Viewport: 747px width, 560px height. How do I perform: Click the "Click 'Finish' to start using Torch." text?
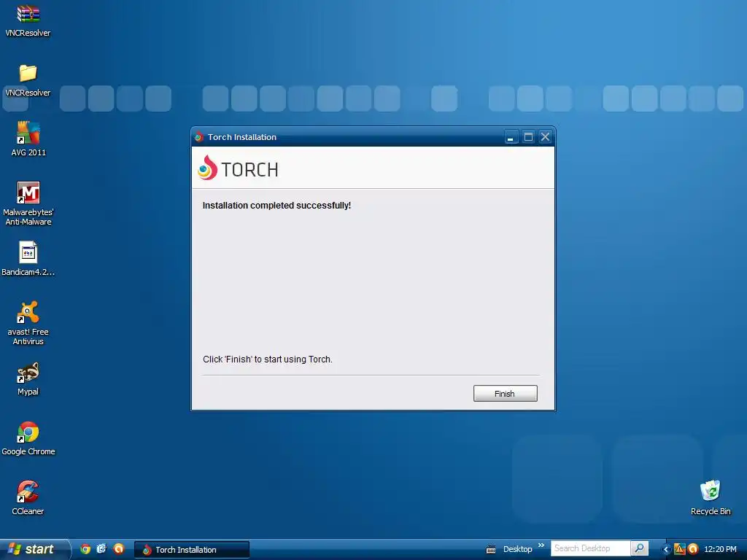267,359
